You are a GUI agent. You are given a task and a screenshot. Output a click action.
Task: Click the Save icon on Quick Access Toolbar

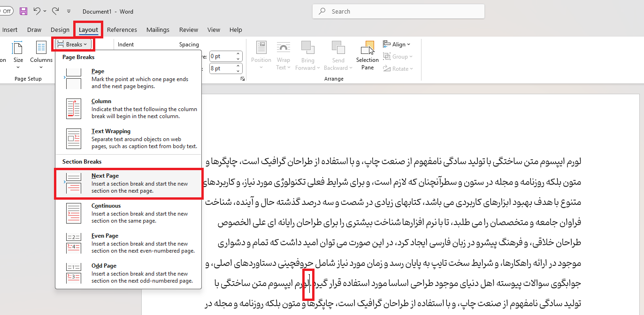tap(23, 11)
